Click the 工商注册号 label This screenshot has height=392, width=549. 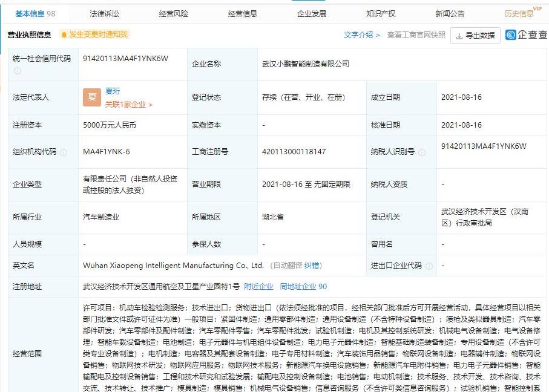click(x=209, y=152)
